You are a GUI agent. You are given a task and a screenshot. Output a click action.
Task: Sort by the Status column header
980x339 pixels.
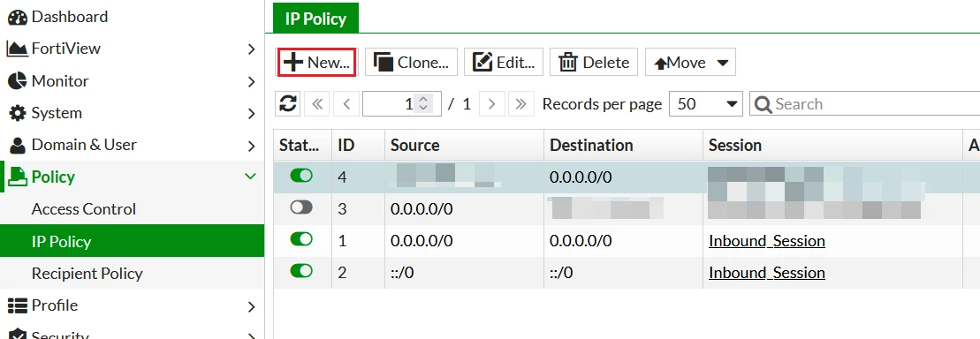(x=302, y=146)
